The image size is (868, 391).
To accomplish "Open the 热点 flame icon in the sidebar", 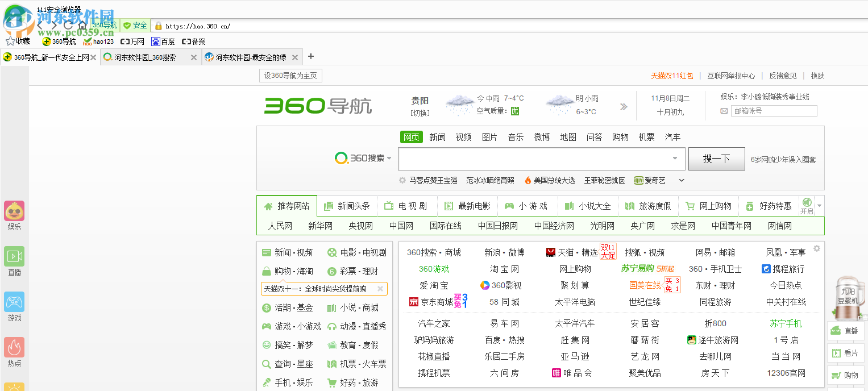I will click(14, 346).
